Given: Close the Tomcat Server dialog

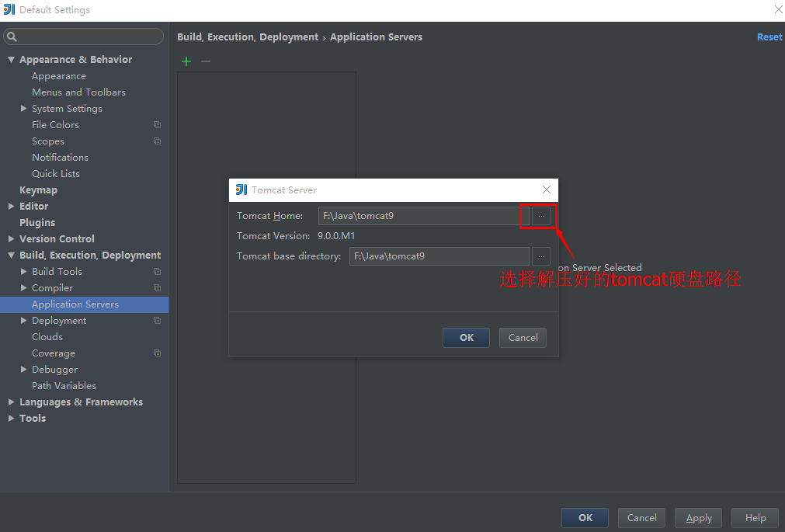Looking at the screenshot, I should pyautogui.click(x=547, y=190).
